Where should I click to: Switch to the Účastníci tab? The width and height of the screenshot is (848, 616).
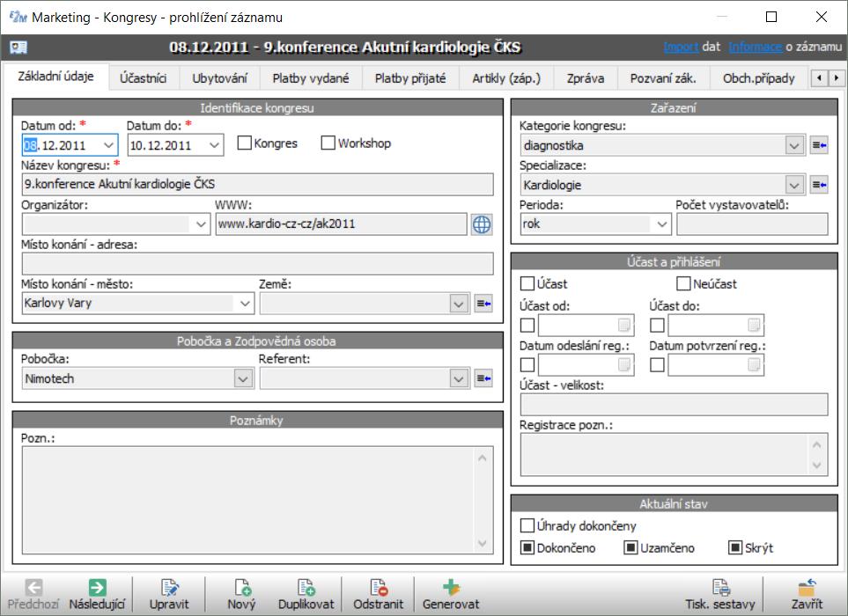(144, 78)
